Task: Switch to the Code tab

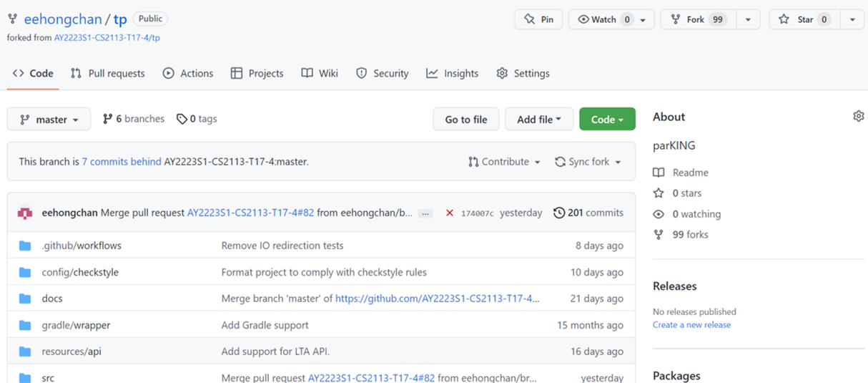Action: coord(33,73)
